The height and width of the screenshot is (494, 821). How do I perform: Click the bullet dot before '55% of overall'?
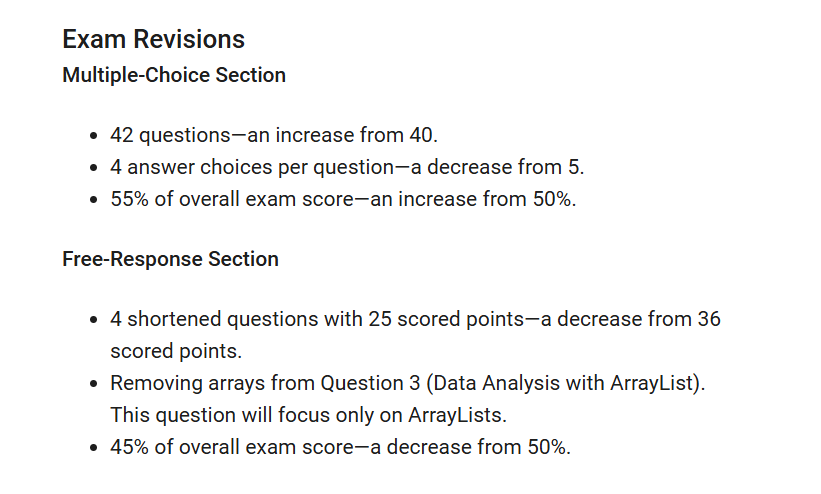tap(93, 198)
